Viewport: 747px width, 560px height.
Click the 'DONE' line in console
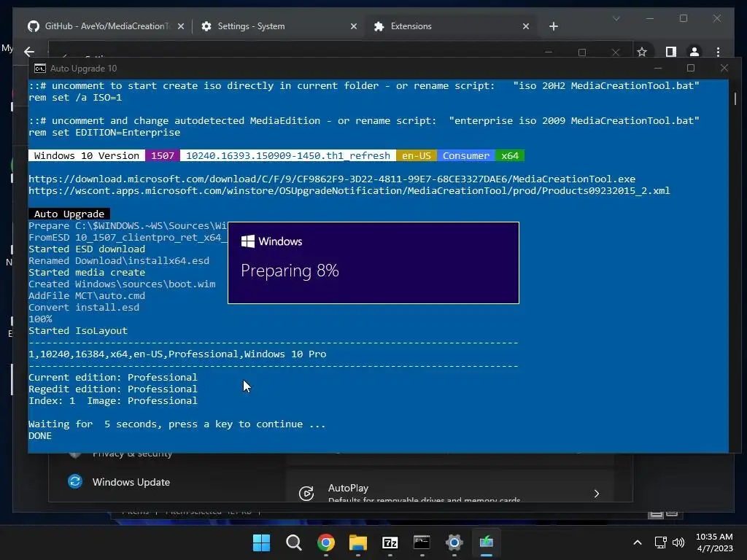pyautogui.click(x=40, y=436)
